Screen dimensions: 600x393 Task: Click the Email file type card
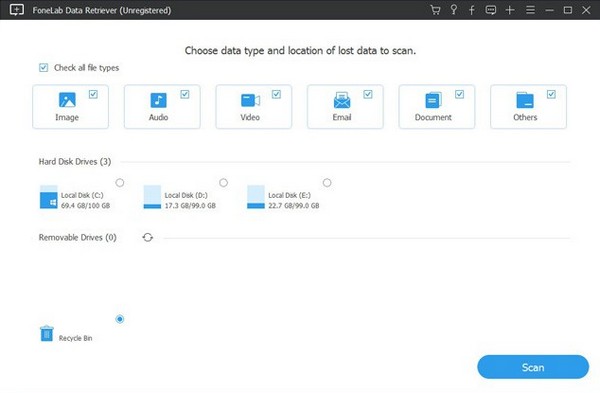coord(345,107)
